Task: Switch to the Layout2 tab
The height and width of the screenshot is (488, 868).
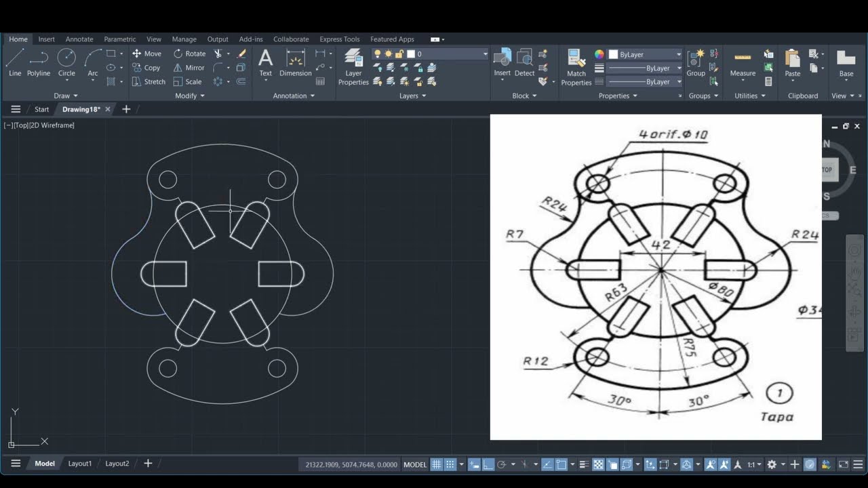Action: [117, 464]
